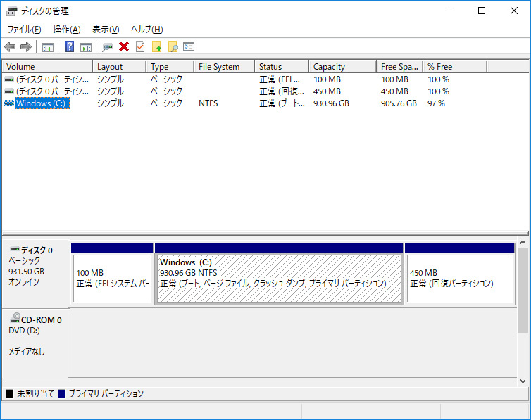Viewport: 531px width, 420px height.
Task: Click the folder with green arrow icon
Action: point(156,46)
